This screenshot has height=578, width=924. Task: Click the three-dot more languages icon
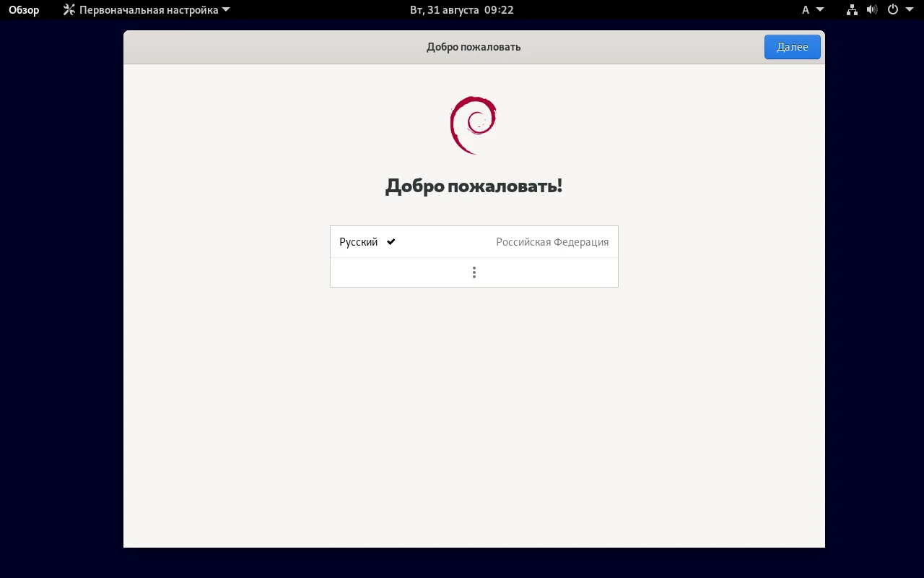pos(474,272)
